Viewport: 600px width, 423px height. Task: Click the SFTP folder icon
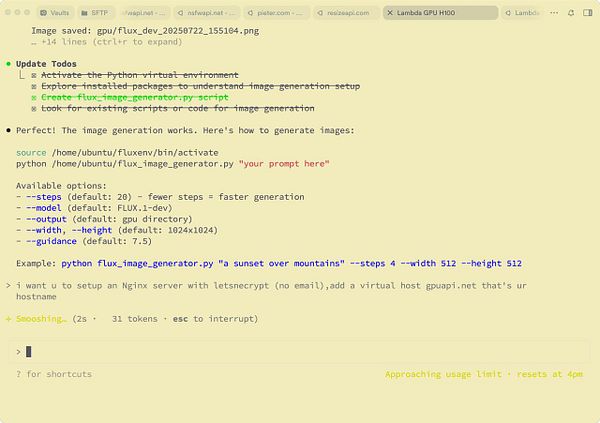pos(84,13)
